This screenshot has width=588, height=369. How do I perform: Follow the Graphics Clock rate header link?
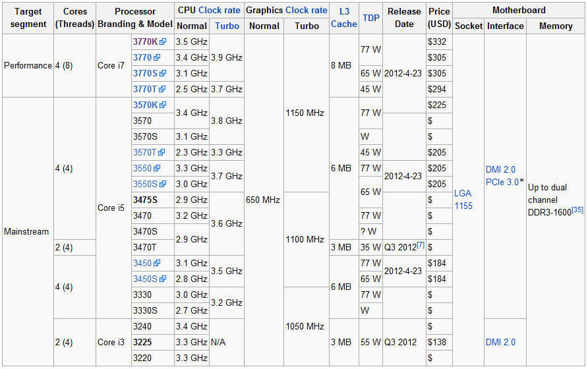coord(307,10)
